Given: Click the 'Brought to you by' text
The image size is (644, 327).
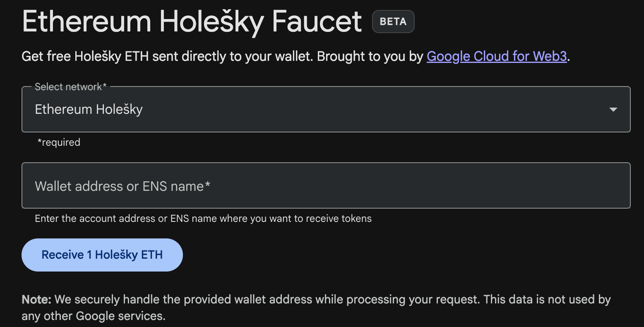Looking at the screenshot, I should pos(370,56).
